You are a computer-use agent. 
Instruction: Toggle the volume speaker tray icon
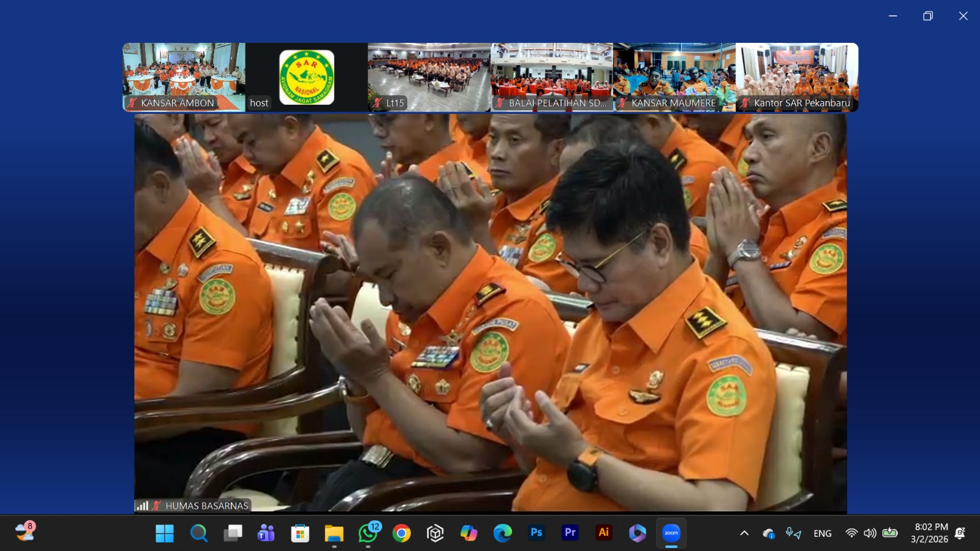(x=870, y=533)
